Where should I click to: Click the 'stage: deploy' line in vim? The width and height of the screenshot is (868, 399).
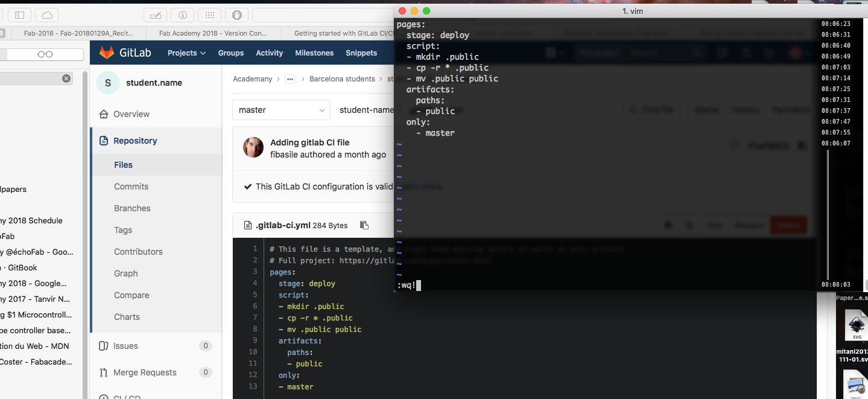coord(438,35)
